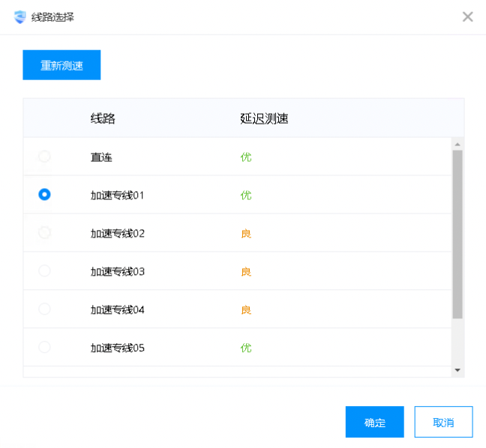Click the 线路 column header

pyautogui.click(x=103, y=118)
